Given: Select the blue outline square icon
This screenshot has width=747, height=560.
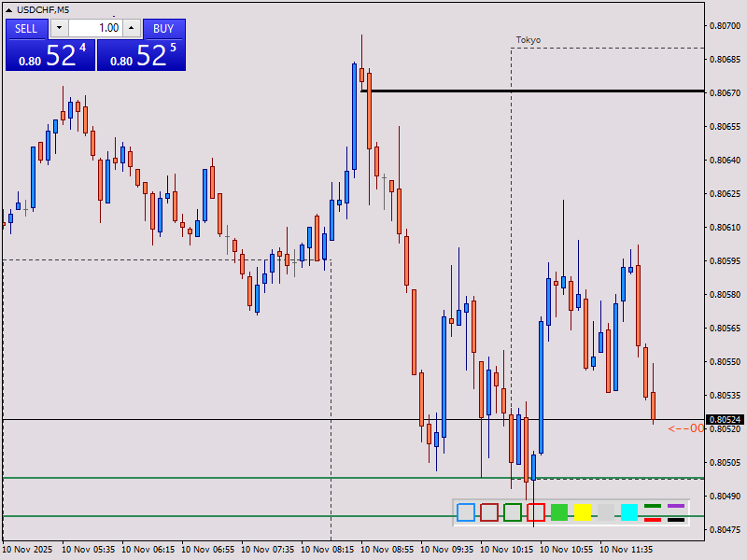Looking at the screenshot, I should click(465, 511).
